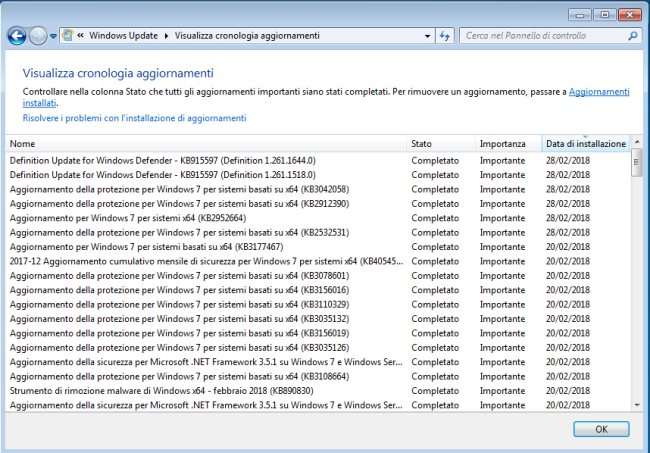The height and width of the screenshot is (453, 650).
Task: Navigate to Windows Update breadcrumb
Action: [123, 36]
